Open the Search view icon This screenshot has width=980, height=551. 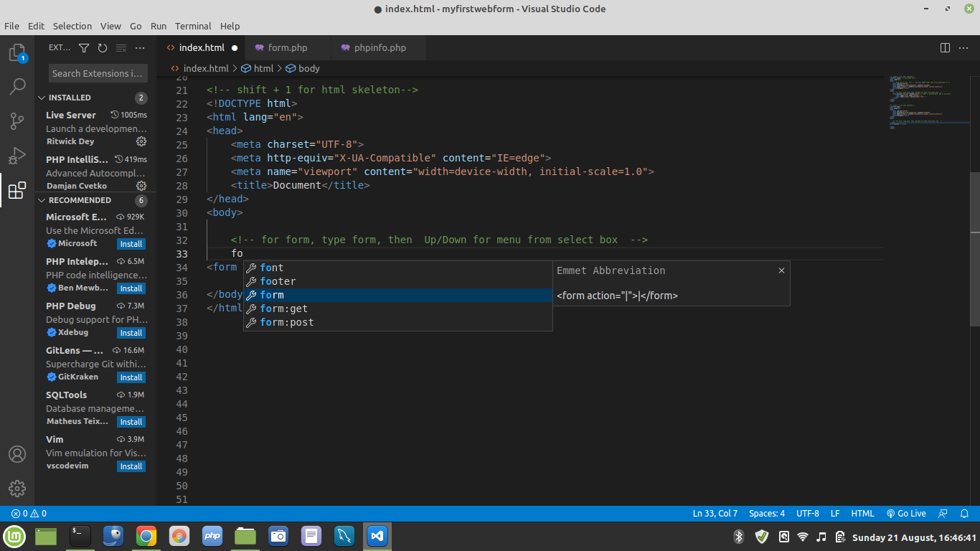click(x=17, y=87)
